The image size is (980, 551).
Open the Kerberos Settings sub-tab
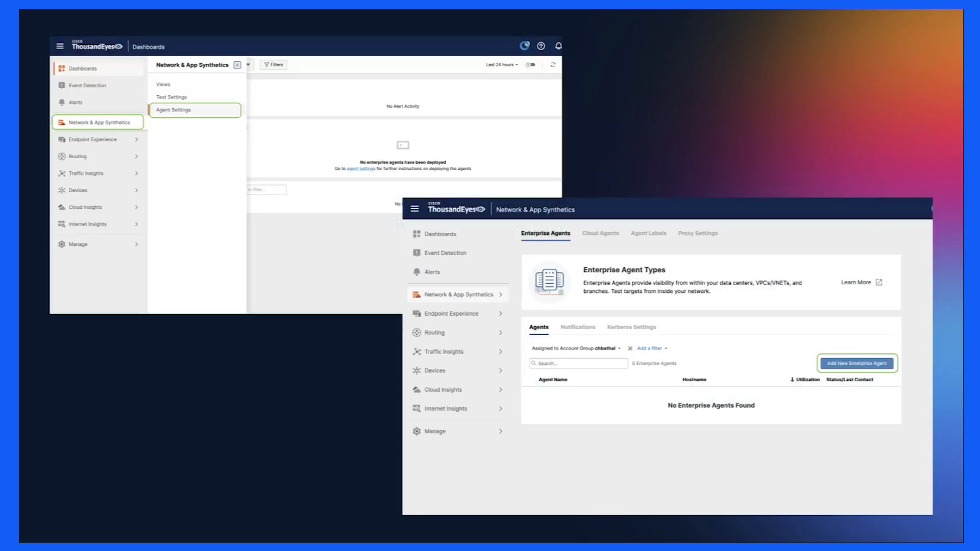coord(631,327)
